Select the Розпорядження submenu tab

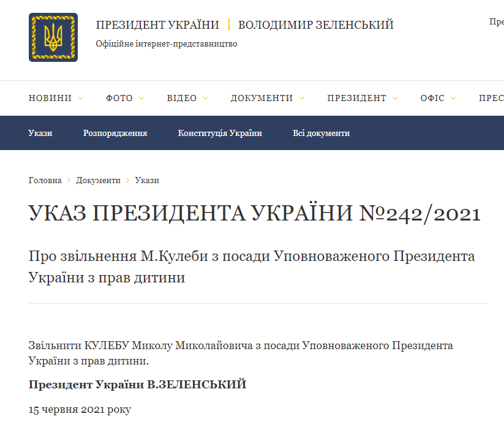pyautogui.click(x=115, y=133)
